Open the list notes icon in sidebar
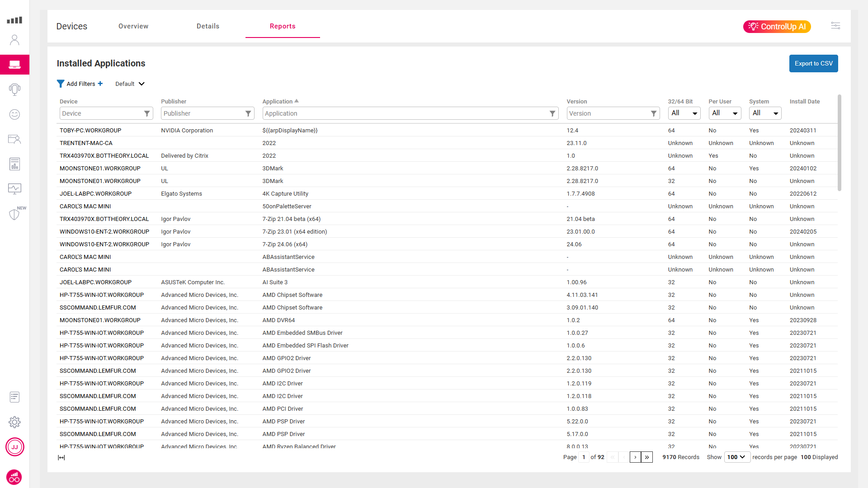Image resolution: width=868 pixels, height=488 pixels. 14,397
